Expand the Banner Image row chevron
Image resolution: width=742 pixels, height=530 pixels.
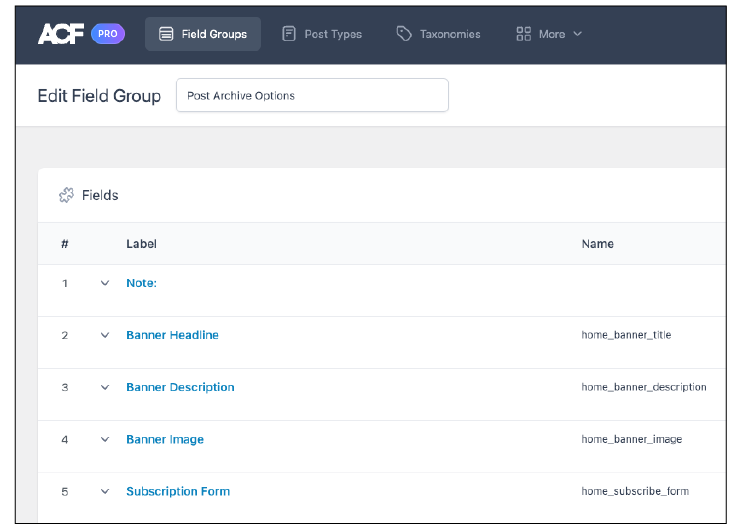pyautogui.click(x=105, y=440)
